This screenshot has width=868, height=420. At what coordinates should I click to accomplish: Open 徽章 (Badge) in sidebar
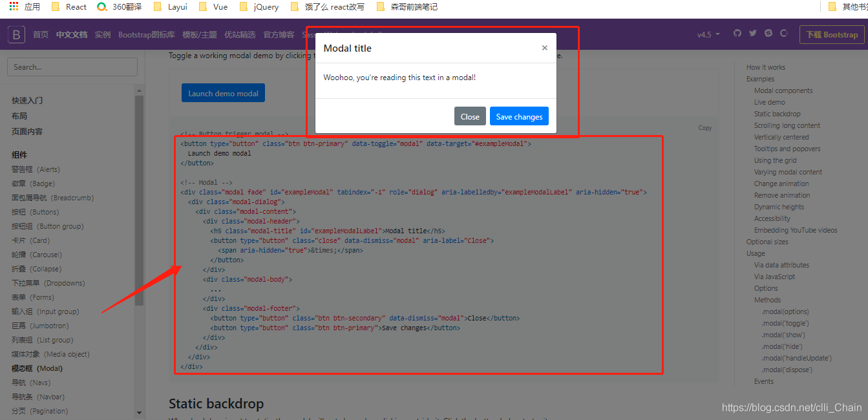(33, 184)
